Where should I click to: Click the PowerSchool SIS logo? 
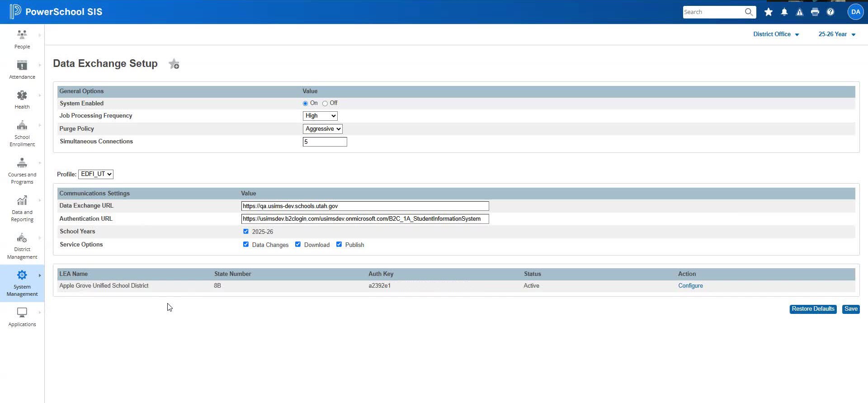(x=56, y=12)
